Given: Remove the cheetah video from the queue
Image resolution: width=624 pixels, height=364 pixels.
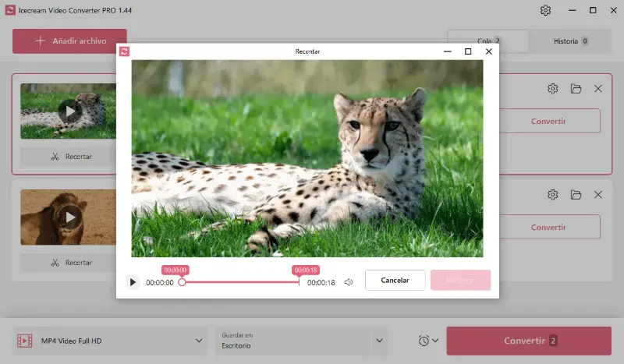Looking at the screenshot, I should click(598, 89).
